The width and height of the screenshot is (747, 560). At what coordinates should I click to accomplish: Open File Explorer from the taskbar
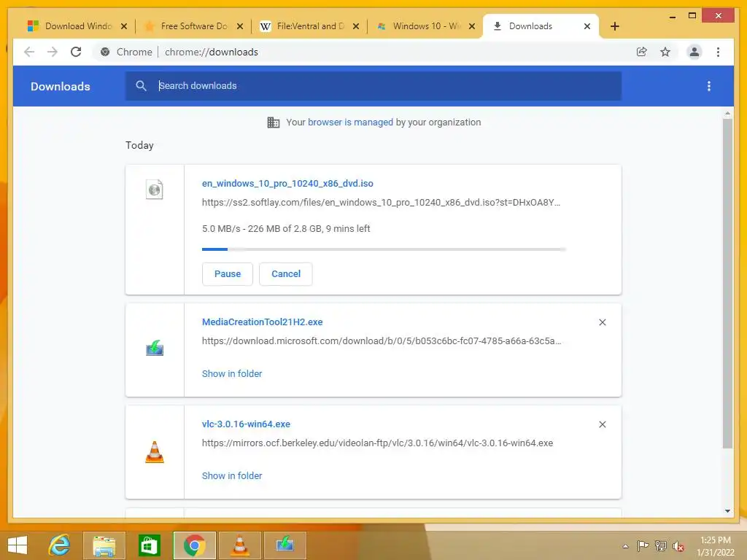point(104,545)
